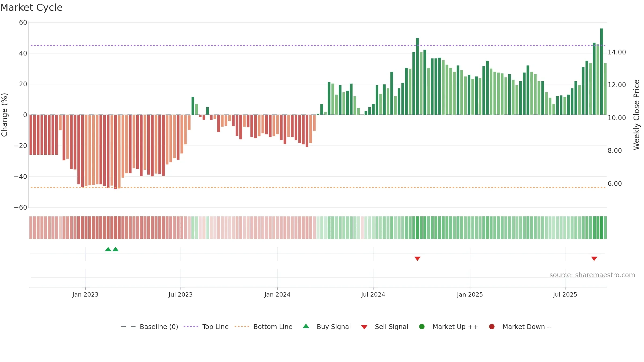644x362 pixels.
Task: Click the 6.00 price axis value
Action: (x=615, y=184)
